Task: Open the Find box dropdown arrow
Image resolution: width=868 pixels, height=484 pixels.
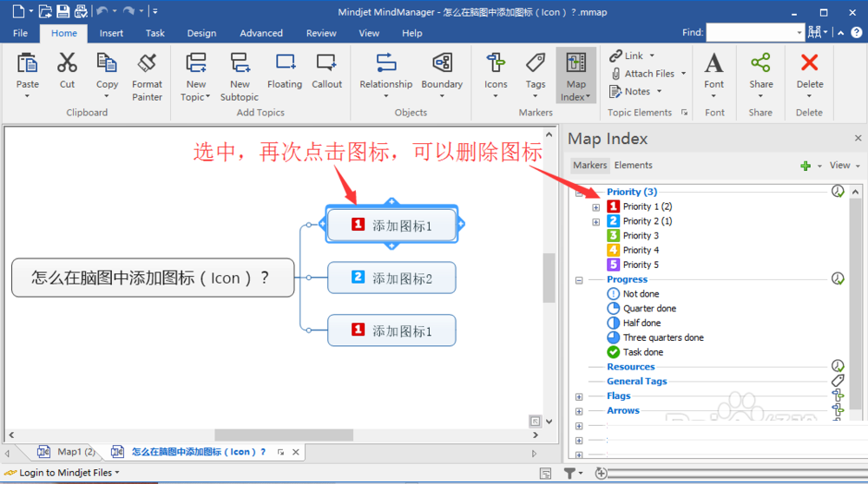Action: [x=799, y=33]
